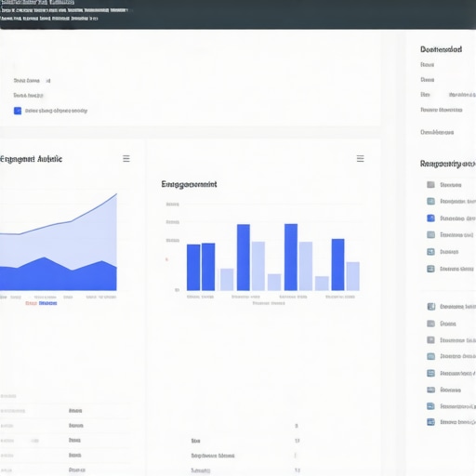Select the red legend label under the area chart
The width and height of the screenshot is (476, 476).
pyautogui.click(x=31, y=303)
